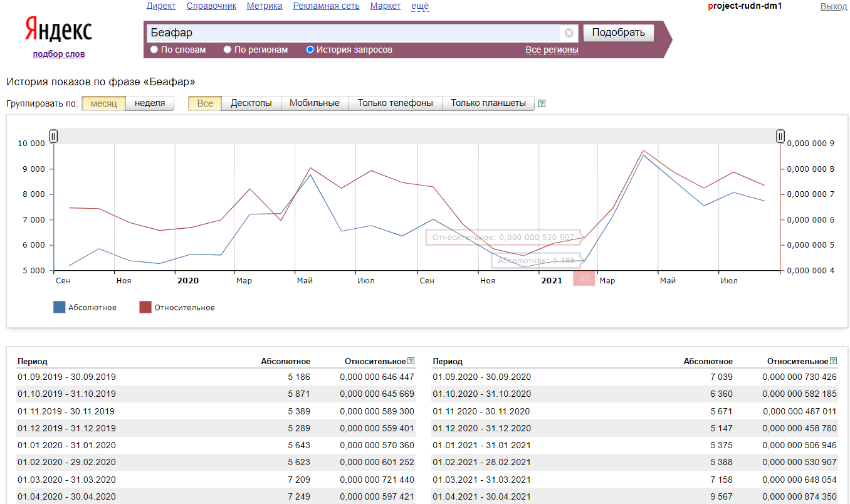The image size is (850, 504).
Task: Click the chart range slider bar
Action: tap(417, 136)
